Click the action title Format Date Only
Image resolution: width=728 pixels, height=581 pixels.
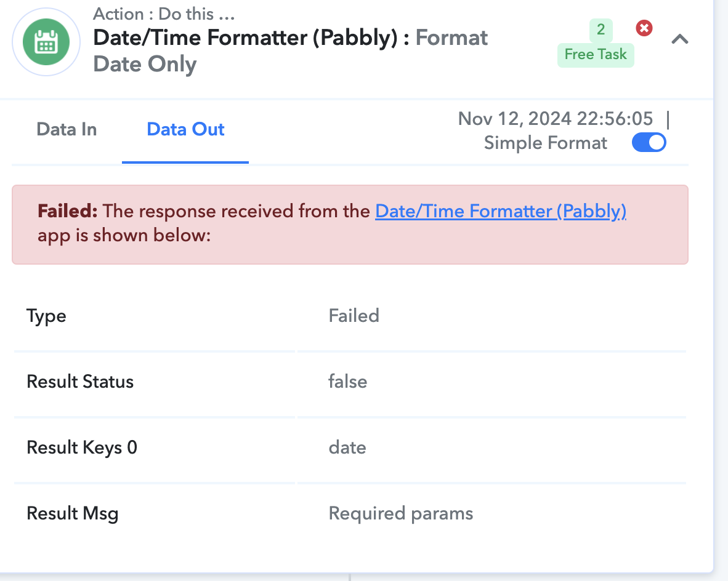pos(290,50)
